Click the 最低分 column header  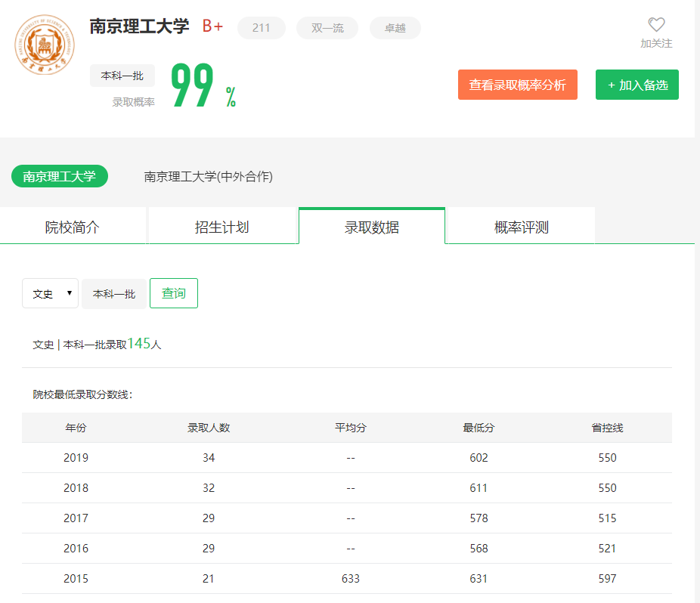tap(479, 428)
